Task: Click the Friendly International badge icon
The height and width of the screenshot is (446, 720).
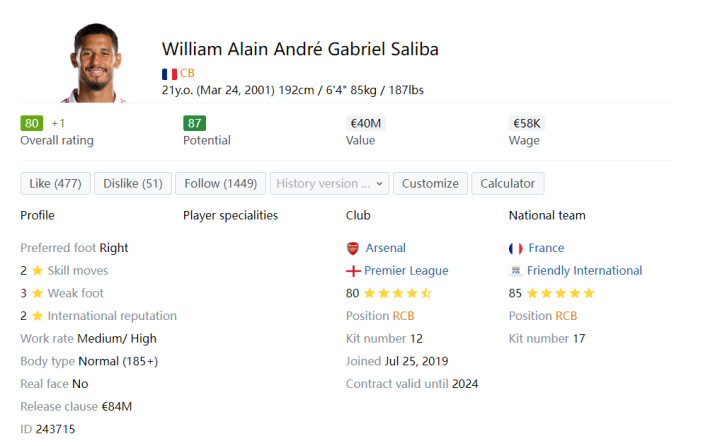Action: [516, 271]
